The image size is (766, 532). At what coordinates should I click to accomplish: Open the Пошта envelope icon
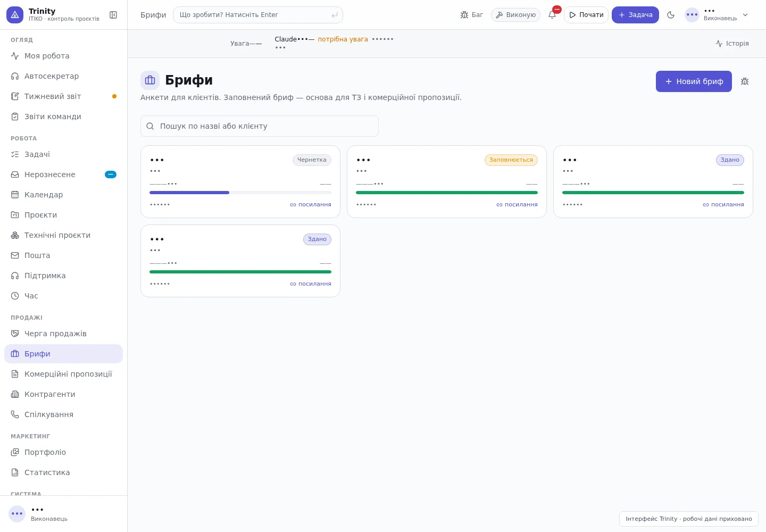15,255
